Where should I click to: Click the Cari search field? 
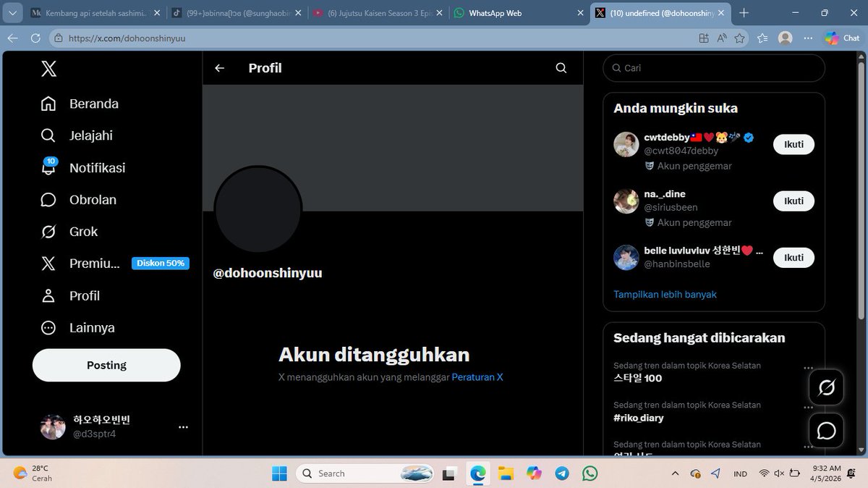(714, 68)
